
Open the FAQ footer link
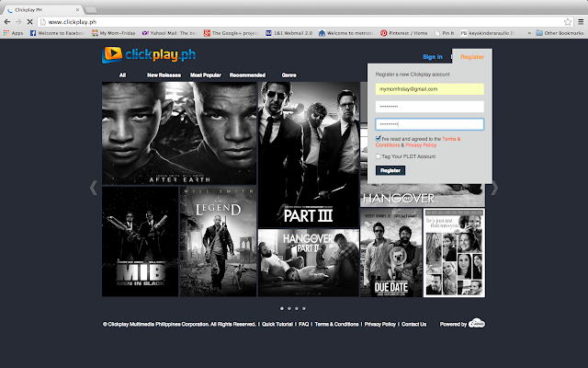(304, 324)
